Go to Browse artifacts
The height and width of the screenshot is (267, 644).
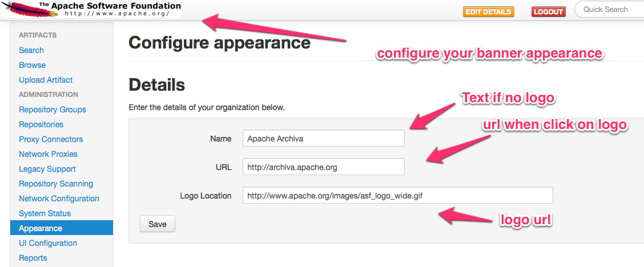32,65
